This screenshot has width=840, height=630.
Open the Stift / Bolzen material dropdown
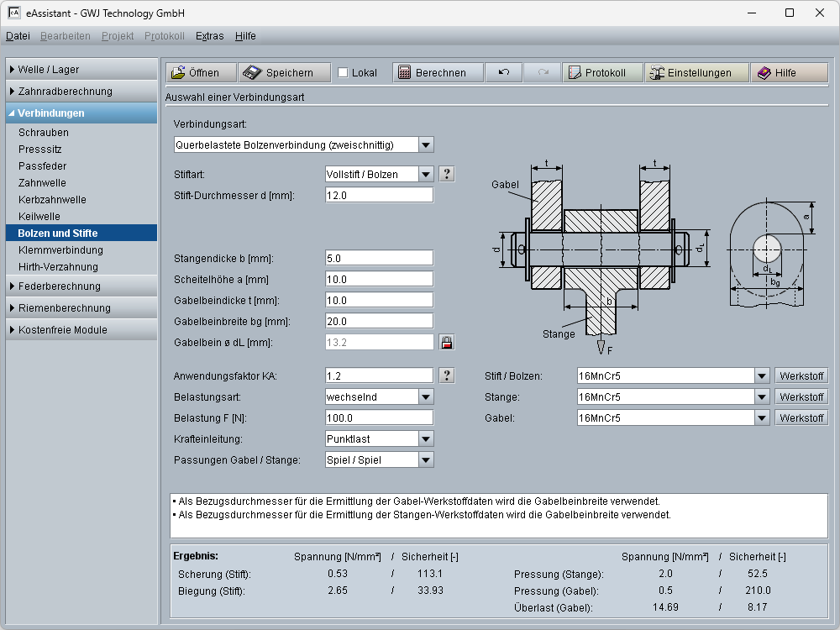(761, 375)
